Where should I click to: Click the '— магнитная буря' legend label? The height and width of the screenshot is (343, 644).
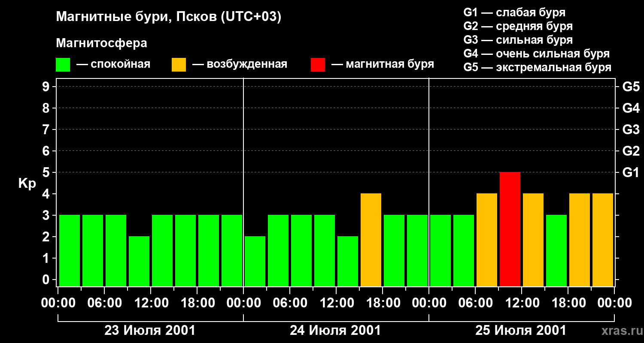(383, 64)
